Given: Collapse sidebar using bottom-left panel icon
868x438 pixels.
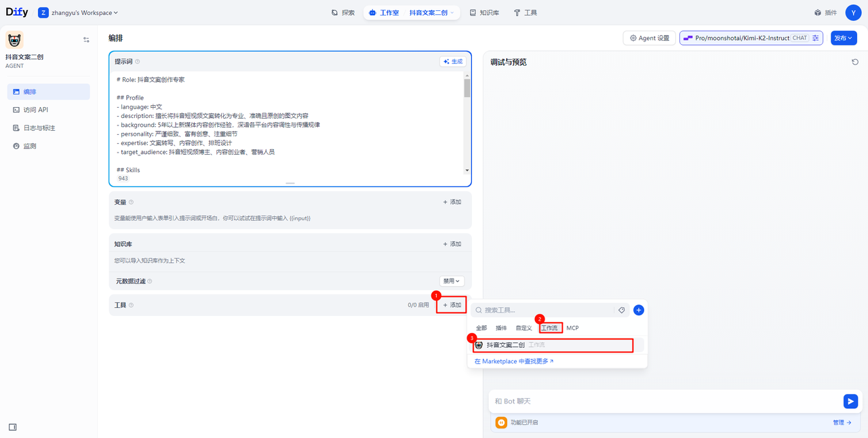Looking at the screenshot, I should 12,427.
